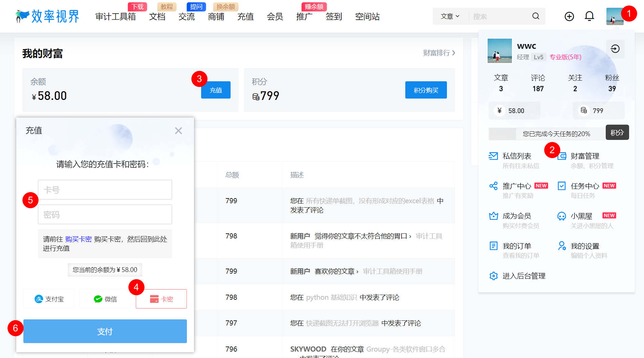Open the notifications bell
The width and height of the screenshot is (644, 358).
[x=589, y=16]
